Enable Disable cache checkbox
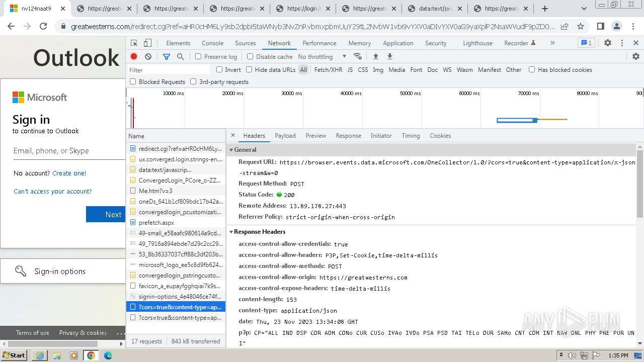 pos(250,57)
